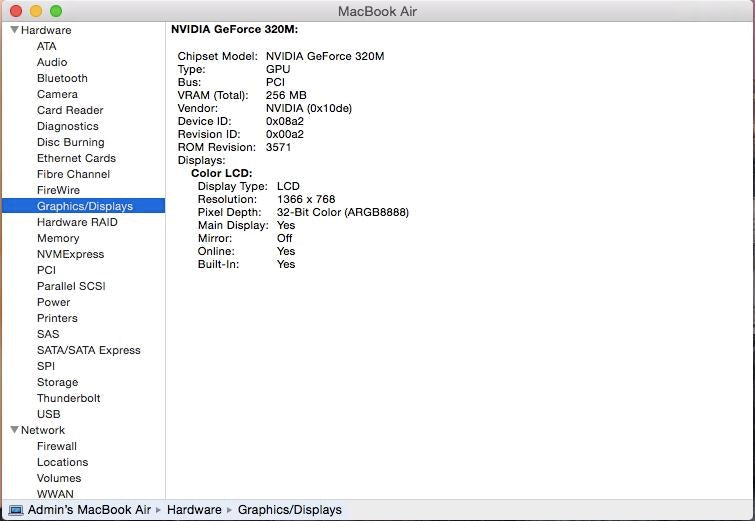Click the NVIDIA GeForce 320M heading
Screen dimensions: 755x521
coord(234,29)
